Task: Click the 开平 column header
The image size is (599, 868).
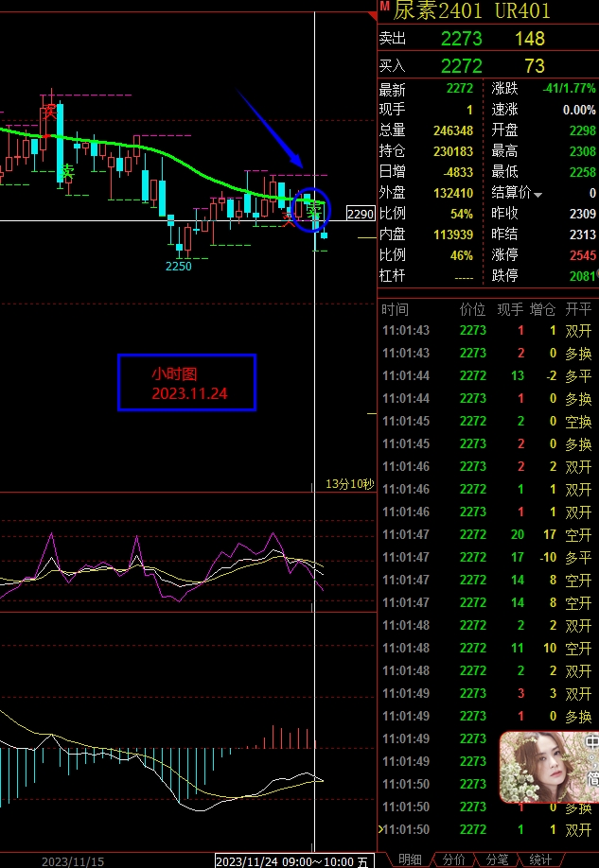Action: coord(578,309)
